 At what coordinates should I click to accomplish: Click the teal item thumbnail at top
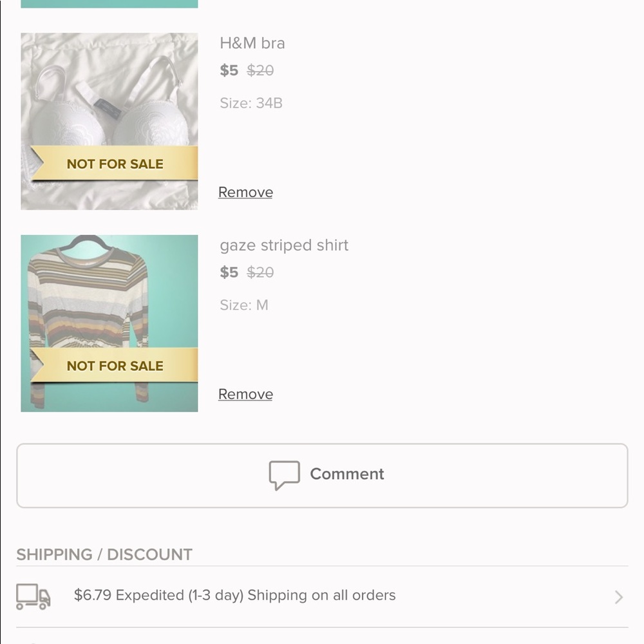[109, 4]
